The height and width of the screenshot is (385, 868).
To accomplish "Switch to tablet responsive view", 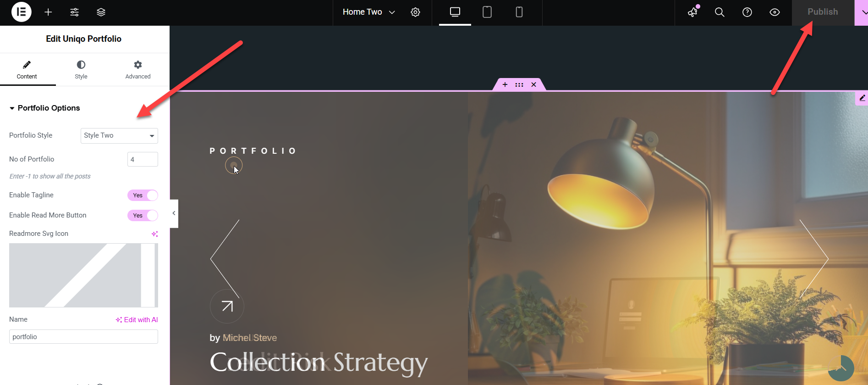I will (x=487, y=12).
